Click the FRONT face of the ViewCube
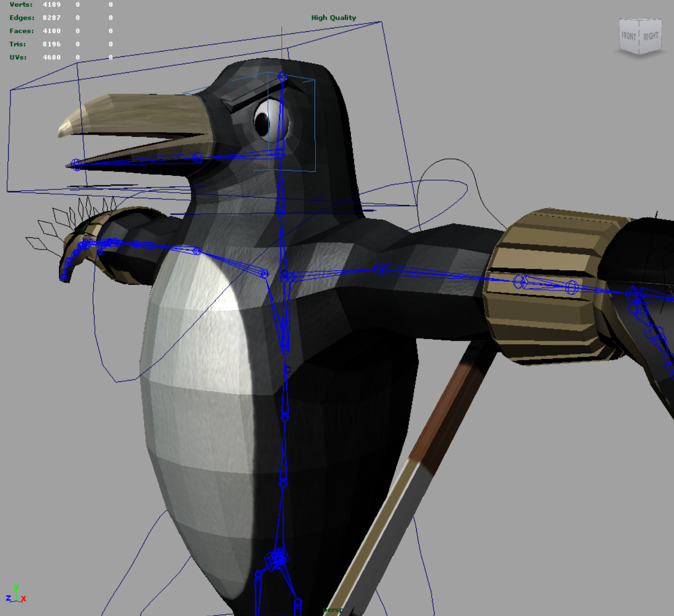The image size is (674, 616). tap(628, 35)
